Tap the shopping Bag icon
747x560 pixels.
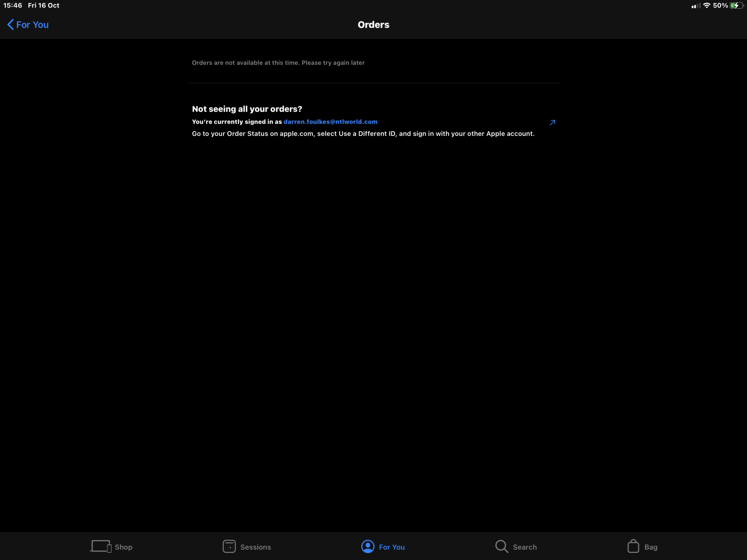pyautogui.click(x=633, y=546)
